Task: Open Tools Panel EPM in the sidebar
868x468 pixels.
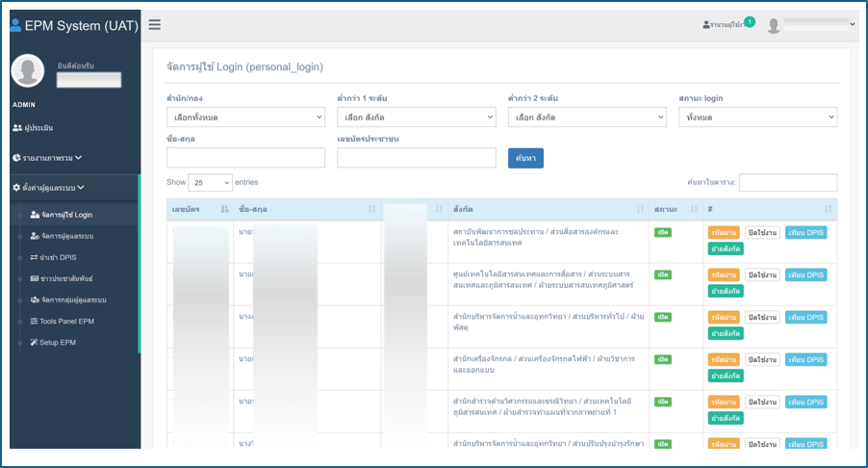Action: [x=62, y=322]
